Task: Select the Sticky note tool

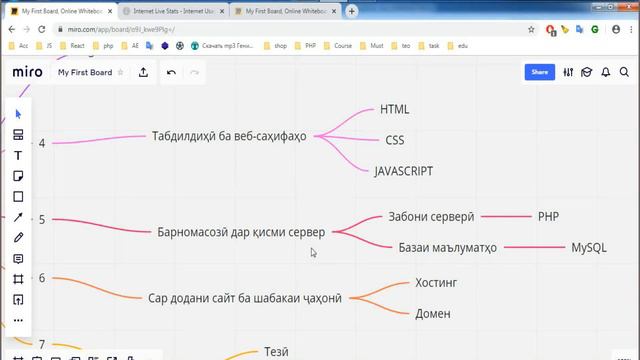Action: pyautogui.click(x=18, y=176)
